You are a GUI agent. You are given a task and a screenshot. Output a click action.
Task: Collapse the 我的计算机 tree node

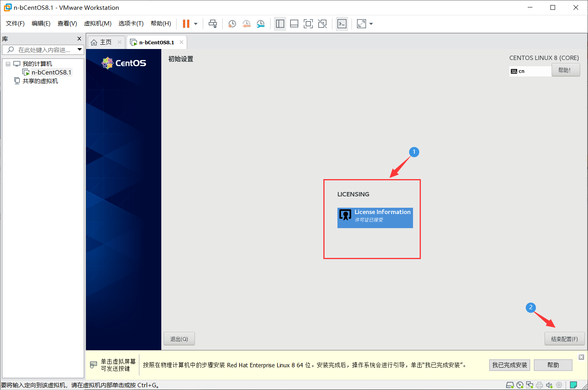[8, 64]
